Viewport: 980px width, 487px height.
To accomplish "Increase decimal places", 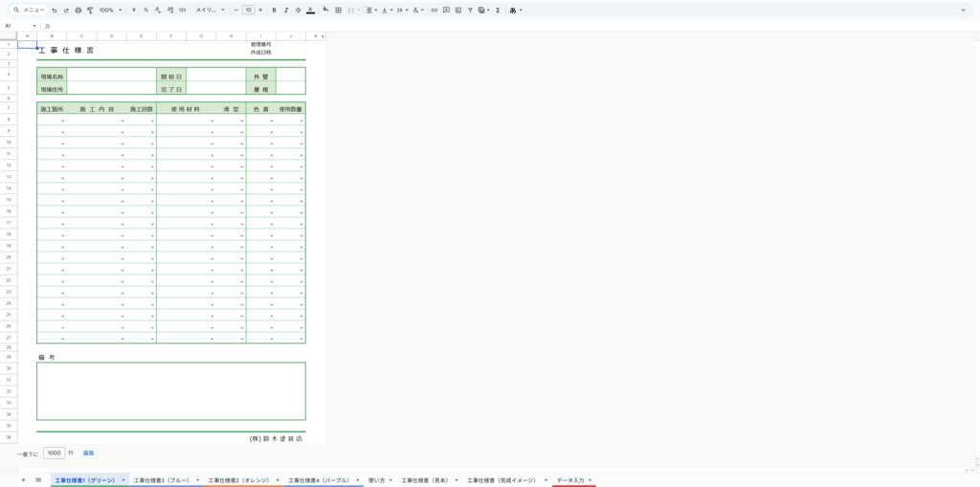I will [170, 10].
